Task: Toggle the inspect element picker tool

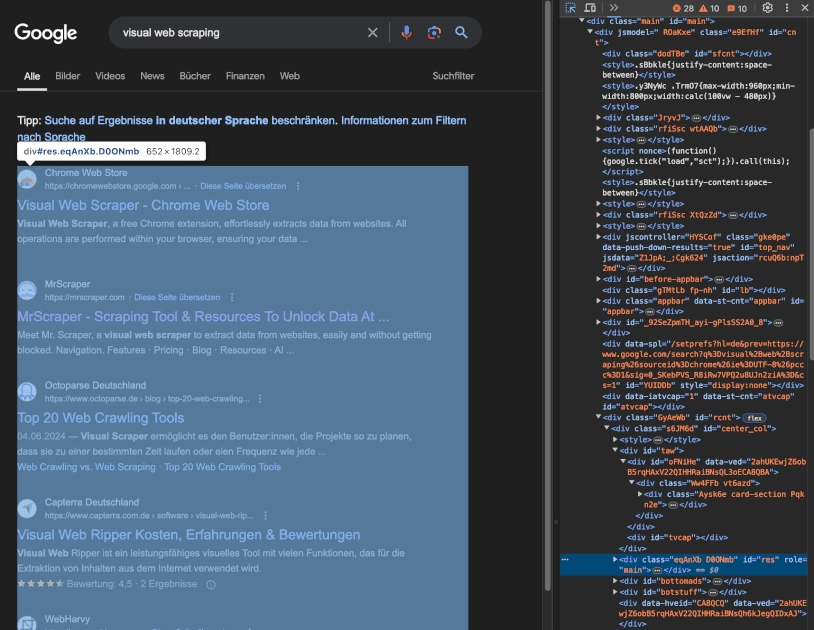Action: click(x=570, y=8)
